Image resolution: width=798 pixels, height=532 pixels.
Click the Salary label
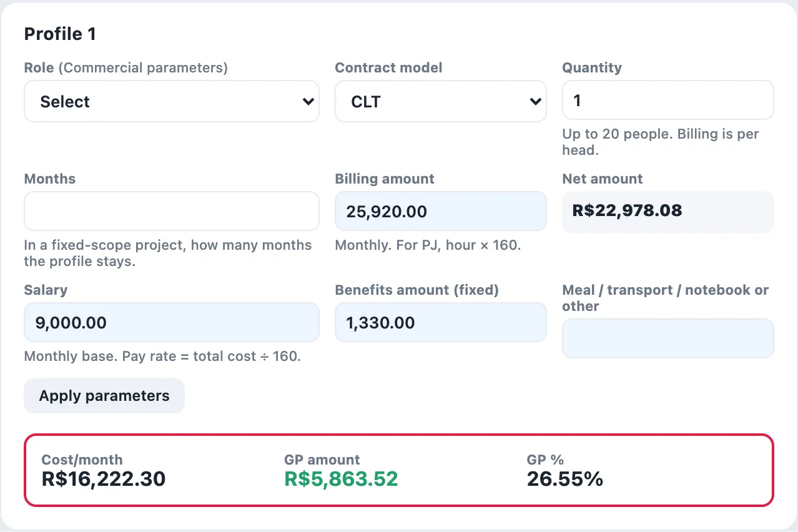click(46, 290)
